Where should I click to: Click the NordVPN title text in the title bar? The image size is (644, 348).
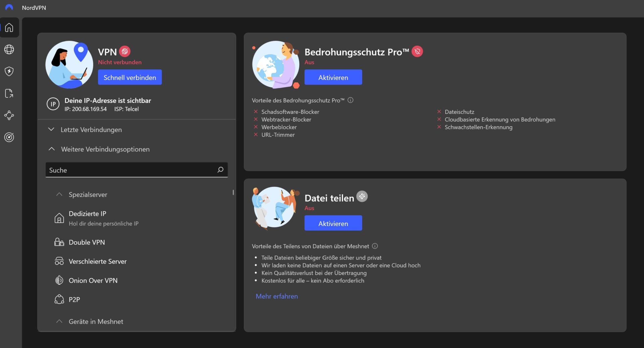tap(34, 7)
